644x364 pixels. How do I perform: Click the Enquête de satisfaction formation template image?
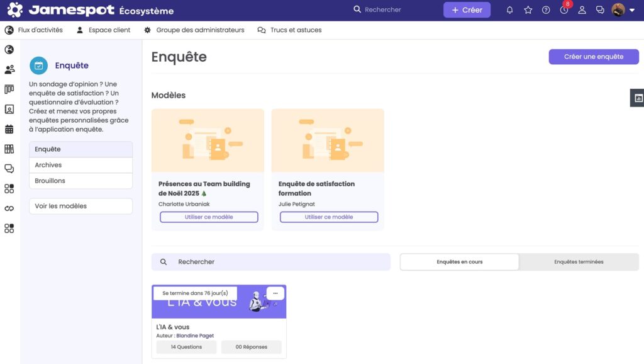(x=328, y=140)
